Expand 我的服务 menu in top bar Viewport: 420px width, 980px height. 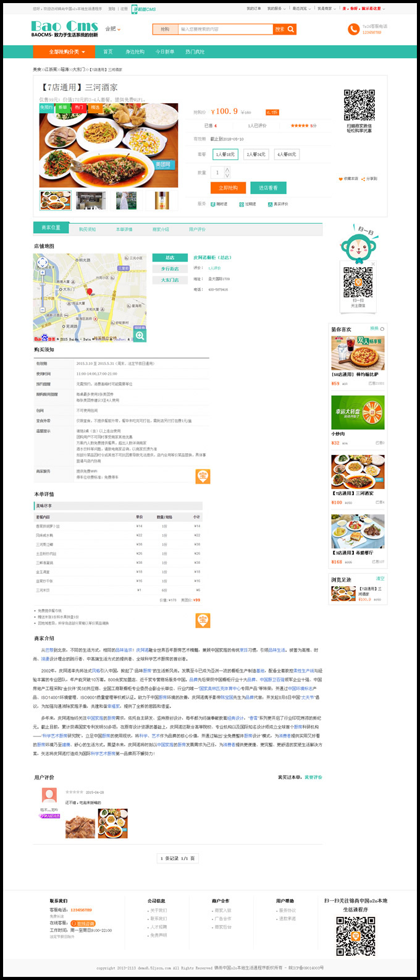click(275, 9)
